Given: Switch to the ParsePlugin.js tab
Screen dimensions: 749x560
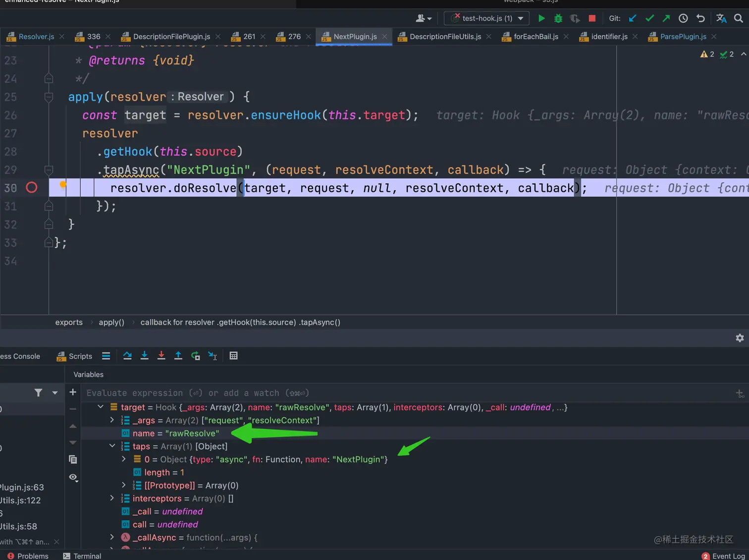Looking at the screenshot, I should coord(683,37).
